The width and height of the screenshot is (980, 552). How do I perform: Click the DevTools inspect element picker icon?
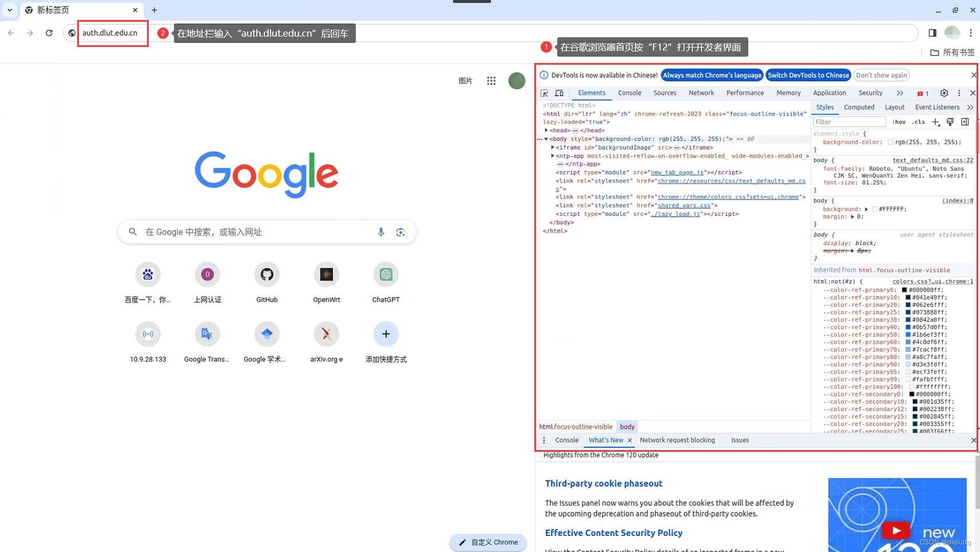click(544, 93)
